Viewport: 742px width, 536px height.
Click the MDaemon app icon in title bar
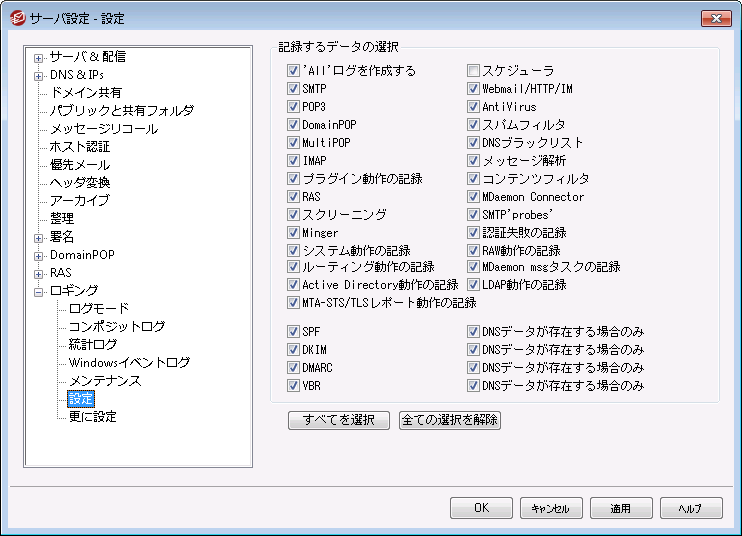coord(18,18)
